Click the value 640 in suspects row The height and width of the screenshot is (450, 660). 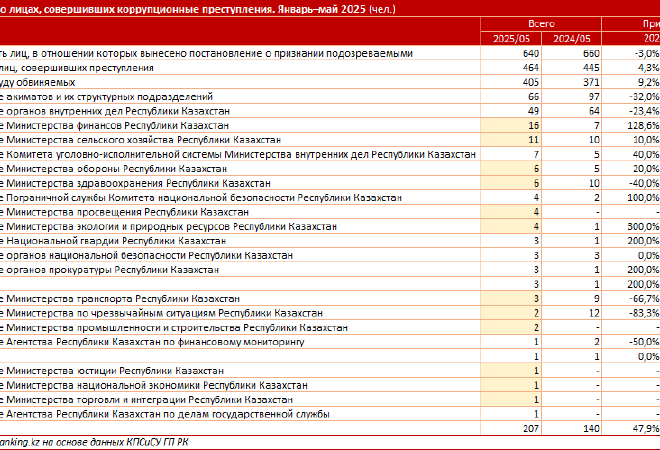pos(531,53)
